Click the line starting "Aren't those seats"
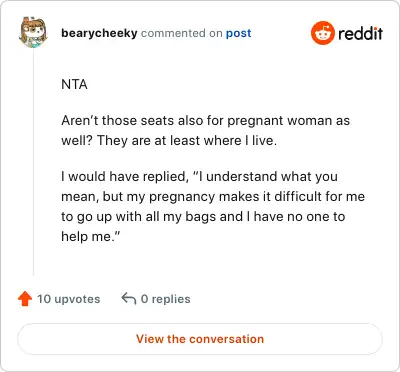400x372 pixels. click(205, 121)
